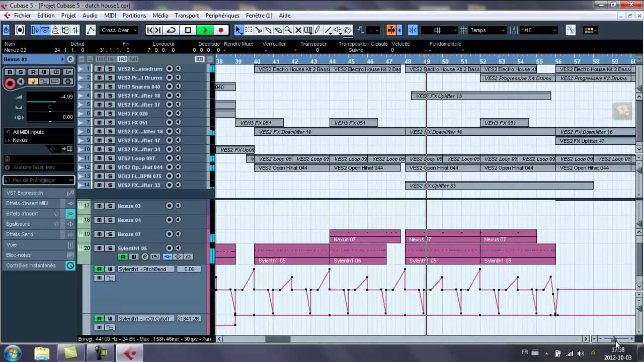Open the All MIDI Inputs routing dropdown

39,132
